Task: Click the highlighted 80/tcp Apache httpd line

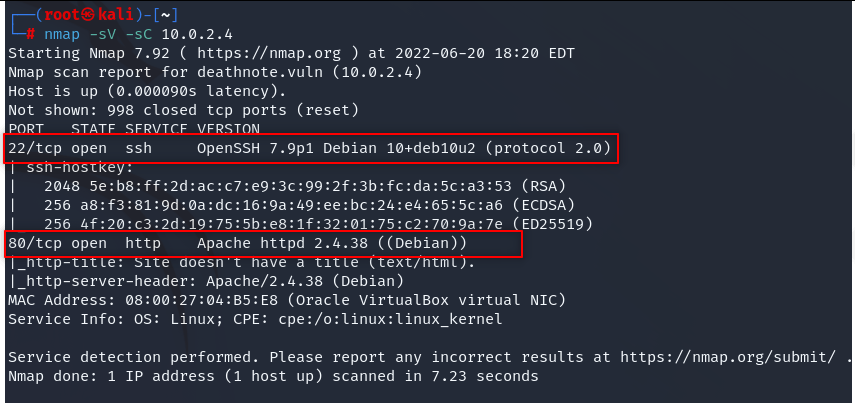Action: coord(263,244)
